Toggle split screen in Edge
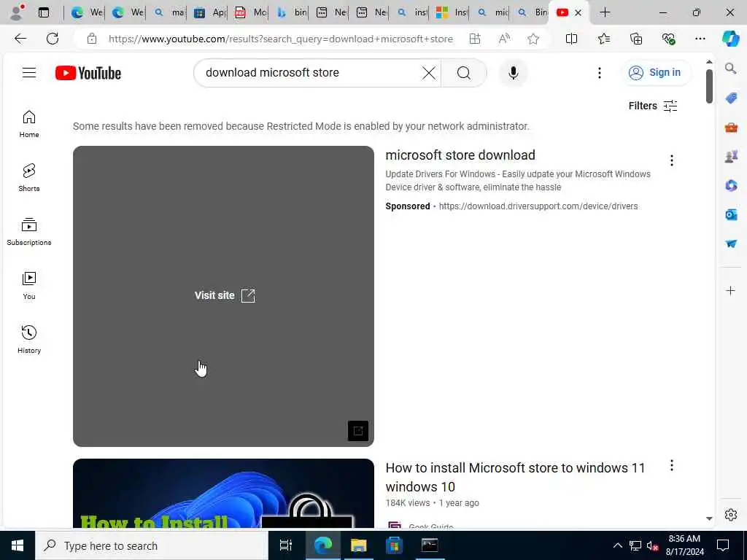The image size is (747, 560). point(571,39)
